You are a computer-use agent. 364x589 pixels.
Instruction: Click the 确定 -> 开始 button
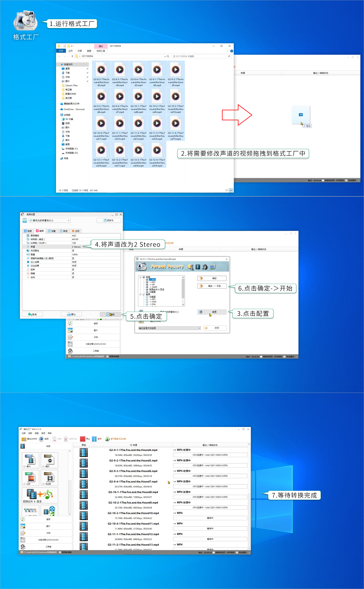point(212,286)
